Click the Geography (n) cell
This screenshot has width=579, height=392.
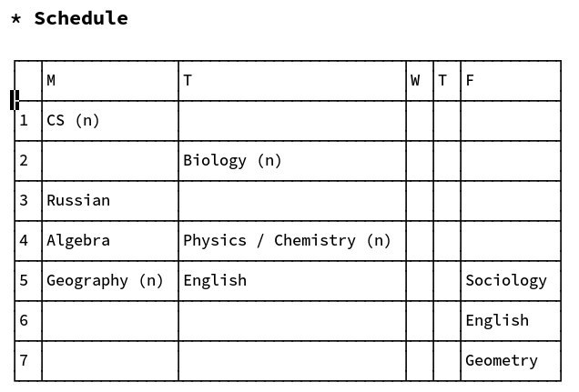point(110,281)
